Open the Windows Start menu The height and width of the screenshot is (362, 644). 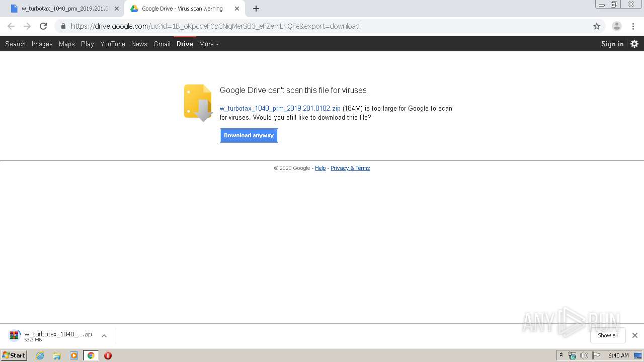pyautogui.click(x=14, y=355)
